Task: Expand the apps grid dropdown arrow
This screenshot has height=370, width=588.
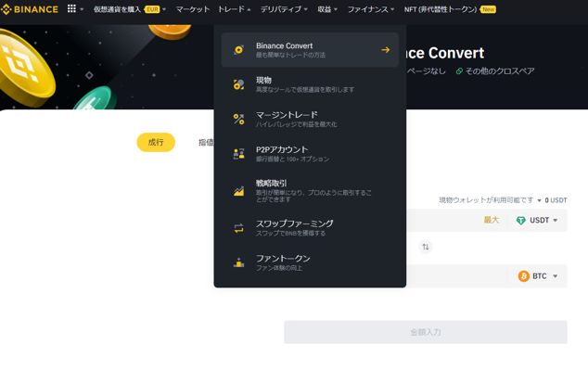Action: click(82, 9)
